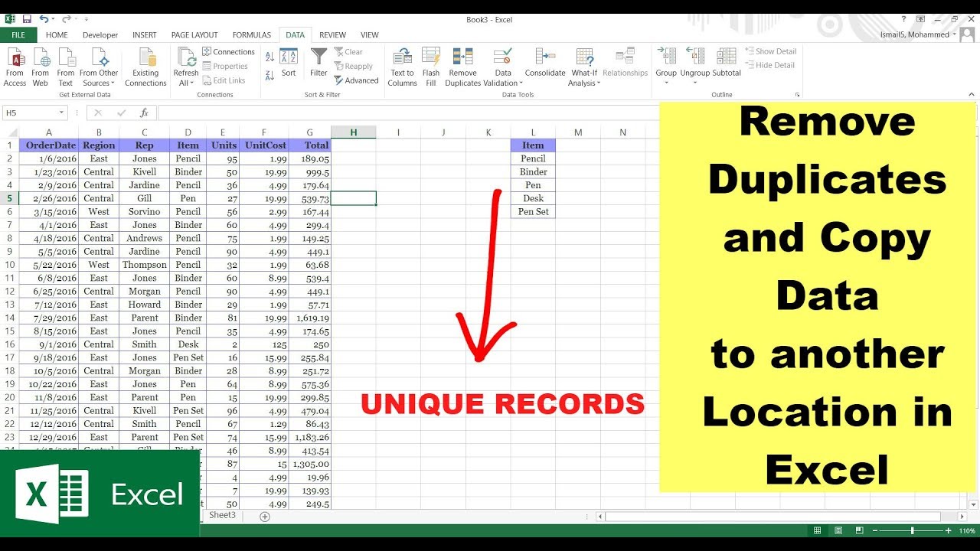980x551 pixels.
Task: Click the From Access icon
Action: coord(15,58)
